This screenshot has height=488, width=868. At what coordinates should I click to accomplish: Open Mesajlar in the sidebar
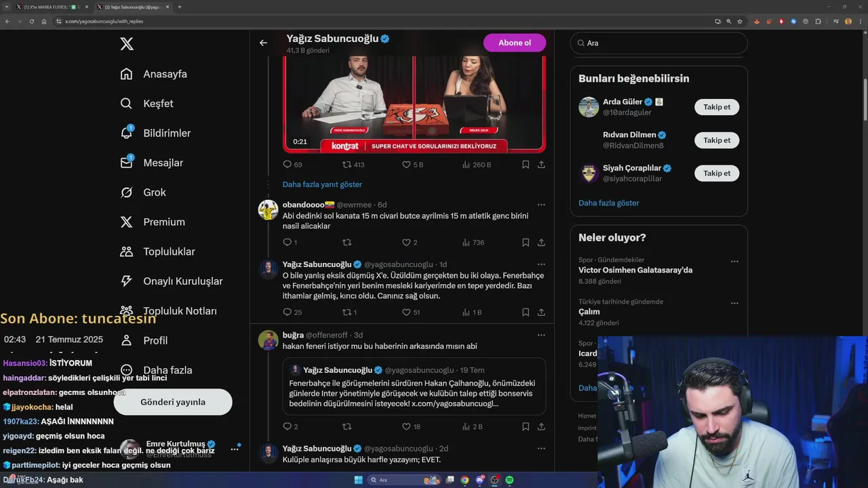pos(151,163)
